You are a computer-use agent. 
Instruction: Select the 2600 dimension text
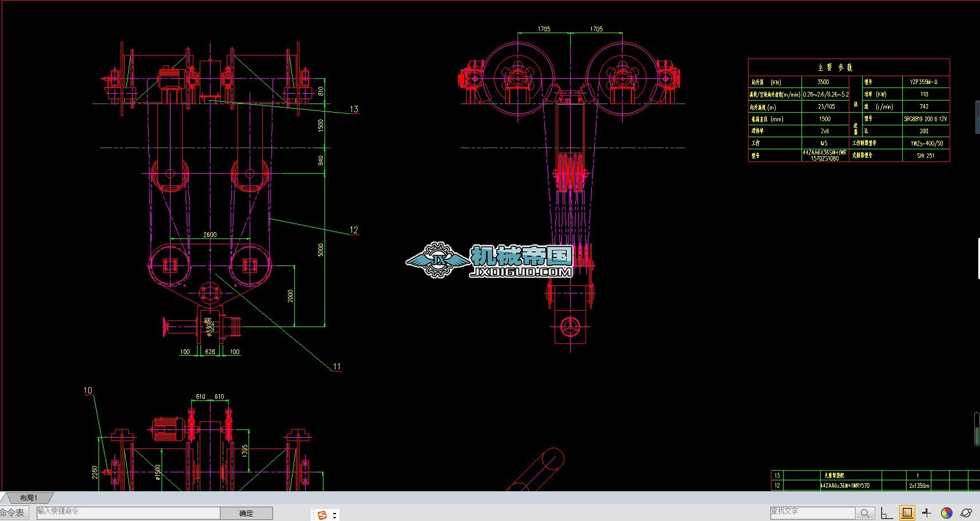click(x=210, y=234)
